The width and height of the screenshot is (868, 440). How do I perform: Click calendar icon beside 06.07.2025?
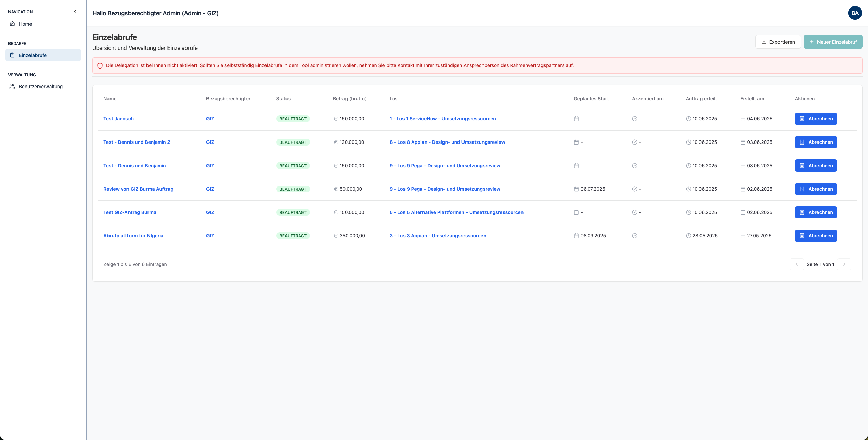point(576,189)
